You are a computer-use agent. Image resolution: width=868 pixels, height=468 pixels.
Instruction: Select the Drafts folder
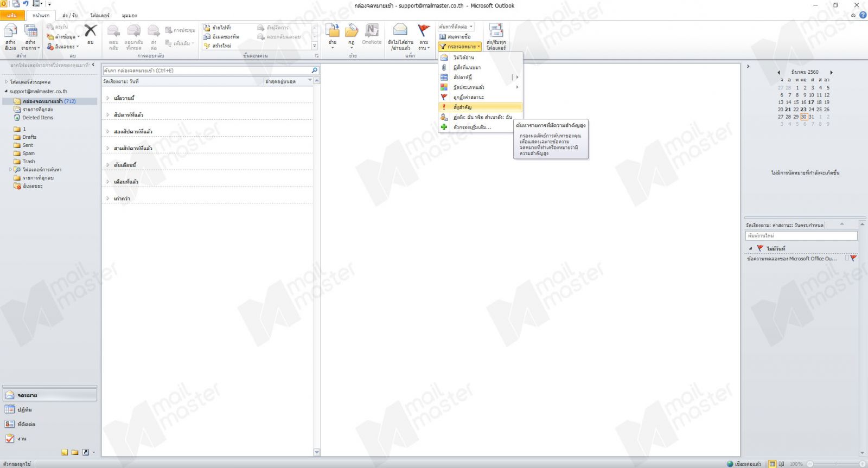29,137
